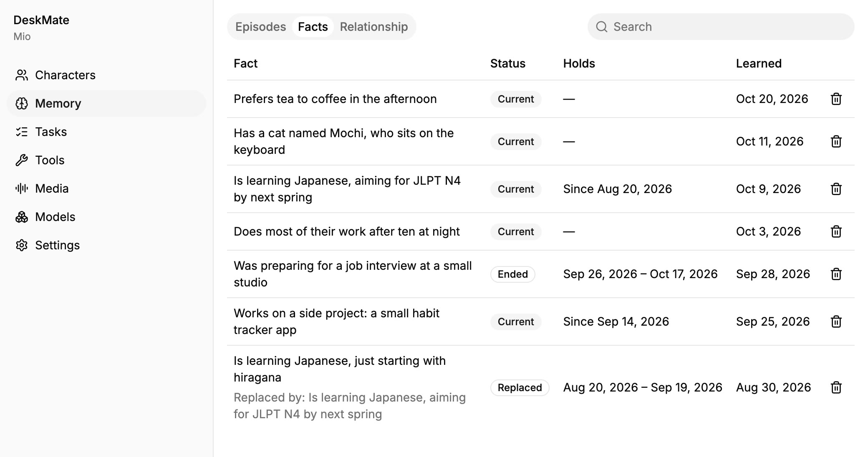Image resolution: width=868 pixels, height=457 pixels.
Task: Select the Facts tab
Action: pyautogui.click(x=313, y=27)
